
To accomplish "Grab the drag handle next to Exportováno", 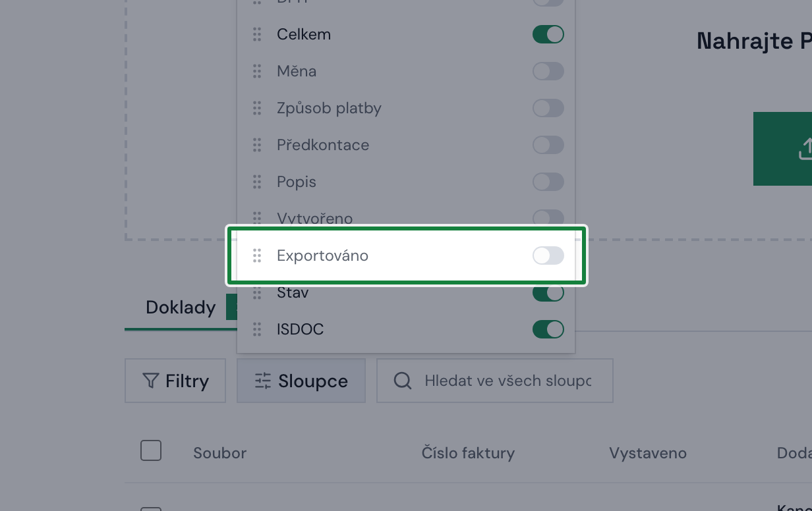I will [257, 255].
